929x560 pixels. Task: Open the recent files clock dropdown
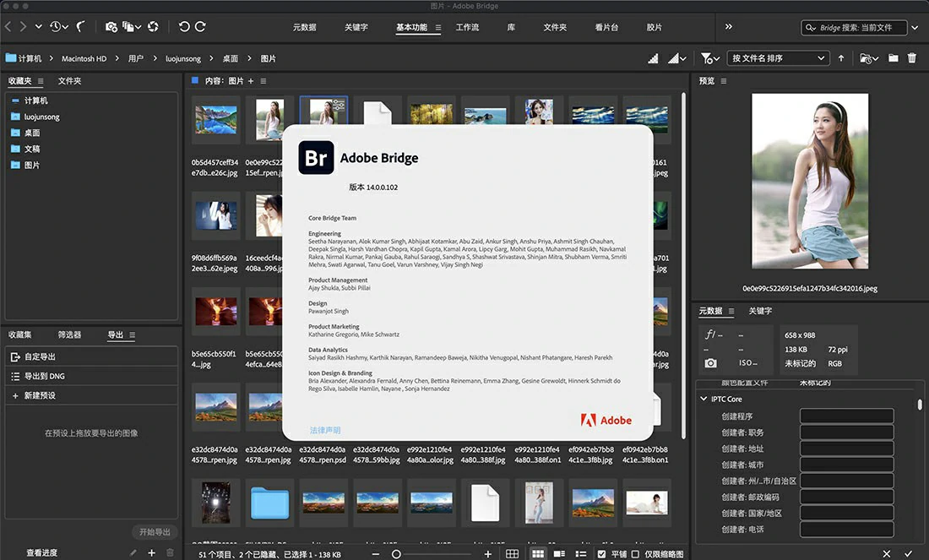(59, 27)
